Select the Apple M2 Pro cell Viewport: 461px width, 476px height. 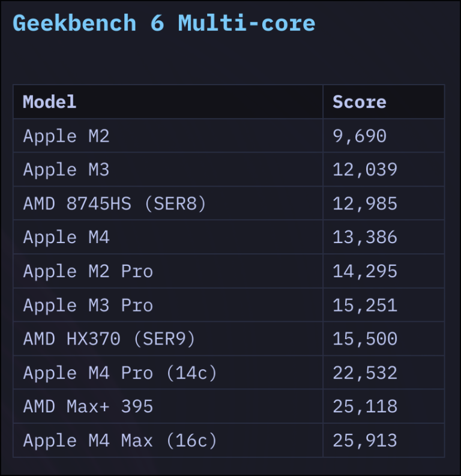[x=88, y=271]
